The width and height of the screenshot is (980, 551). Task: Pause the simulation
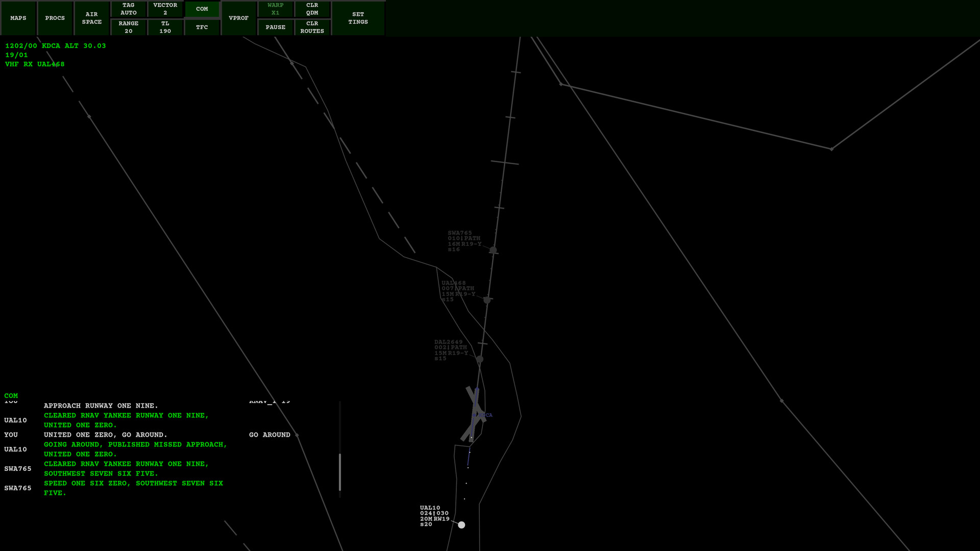(x=276, y=27)
